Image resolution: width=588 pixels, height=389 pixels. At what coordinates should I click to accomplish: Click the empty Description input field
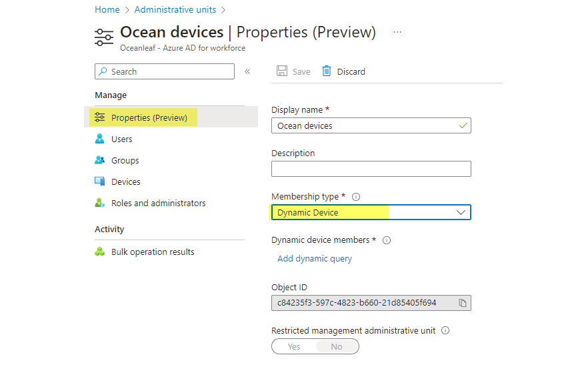371,169
